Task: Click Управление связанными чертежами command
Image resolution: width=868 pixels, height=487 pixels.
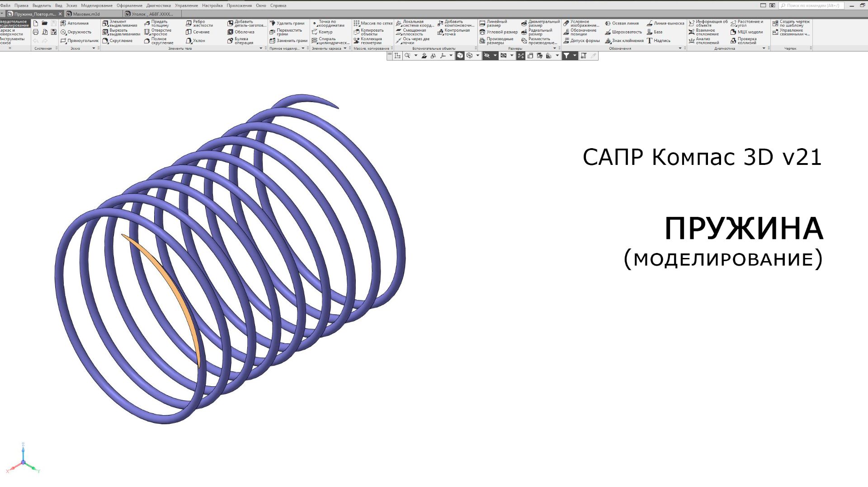Action: click(791, 32)
